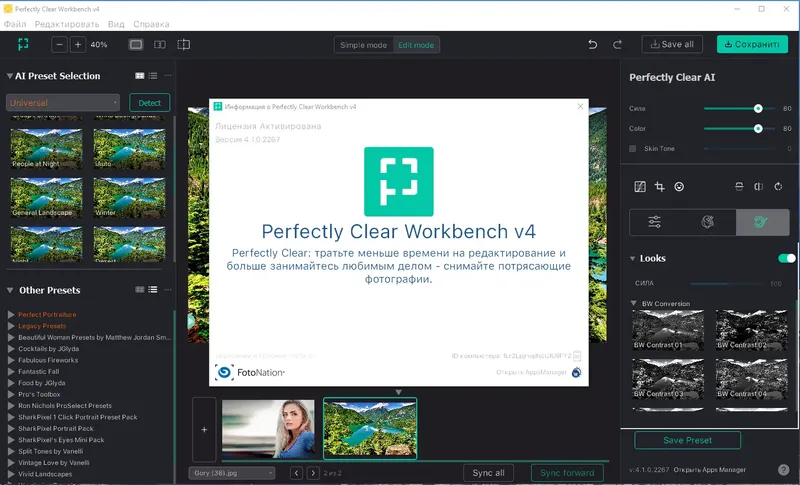The image size is (800, 485).
Task: Toggle the Looks switch off
Action: [786, 258]
